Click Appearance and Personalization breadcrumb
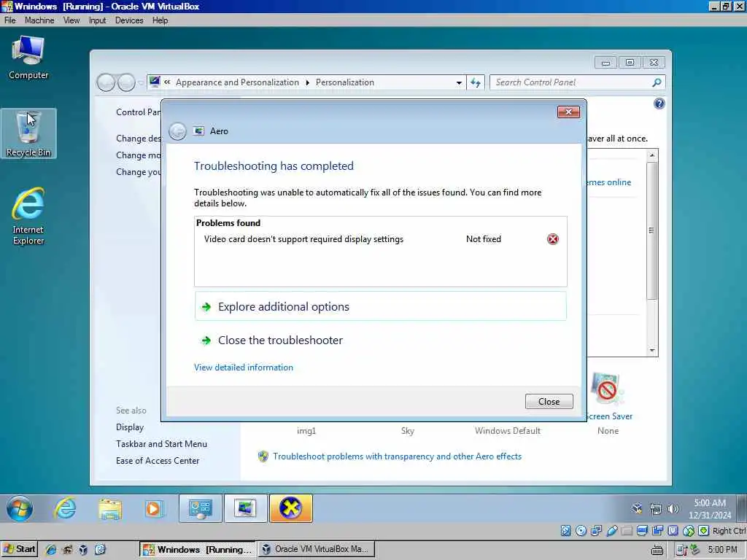The width and height of the screenshot is (747, 560). [237, 82]
